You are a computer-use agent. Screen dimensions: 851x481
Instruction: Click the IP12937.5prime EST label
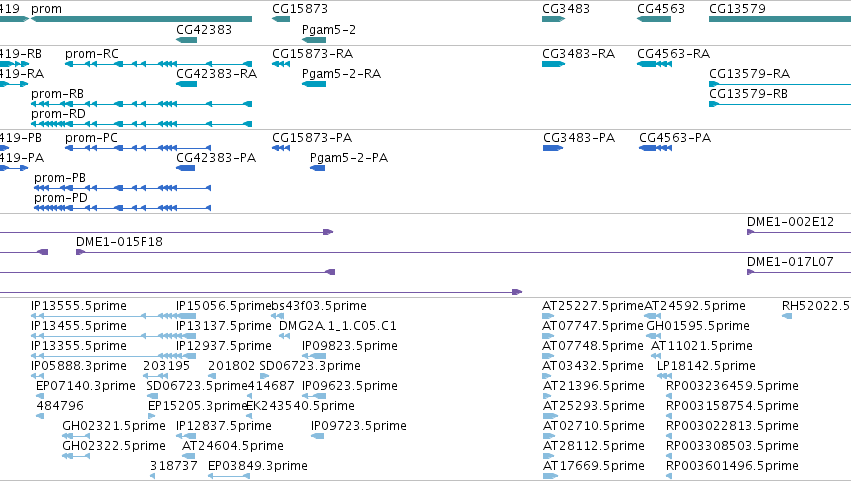[224, 346]
